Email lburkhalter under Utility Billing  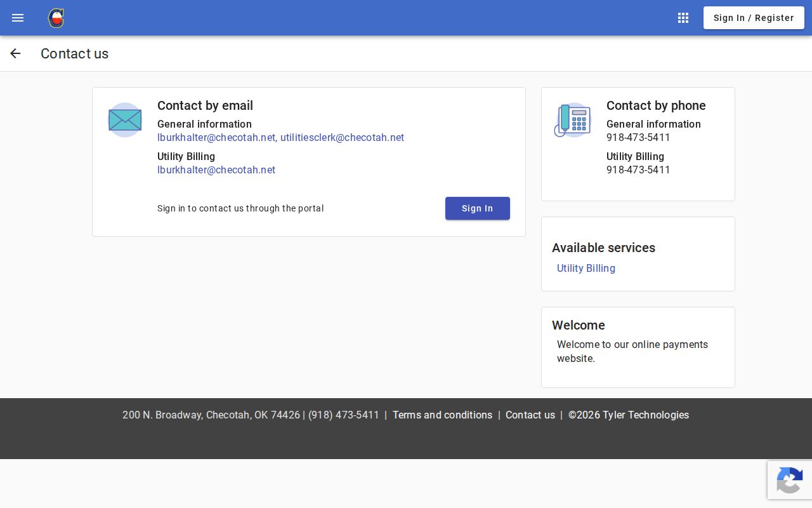(216, 170)
